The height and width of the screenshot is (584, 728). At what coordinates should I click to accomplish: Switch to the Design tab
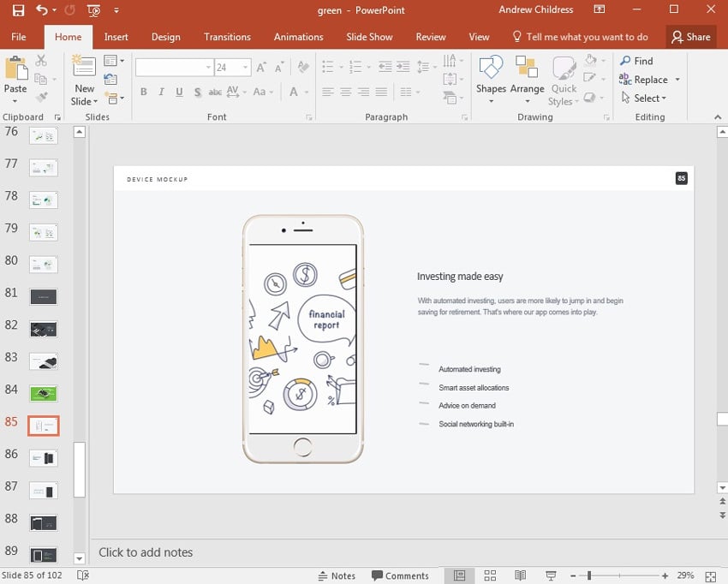click(165, 37)
